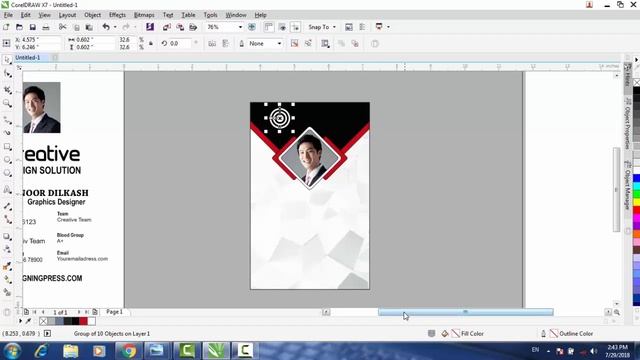Click the Publish to PDF icon
This screenshot has height=360, width=640.
pos(193,27)
